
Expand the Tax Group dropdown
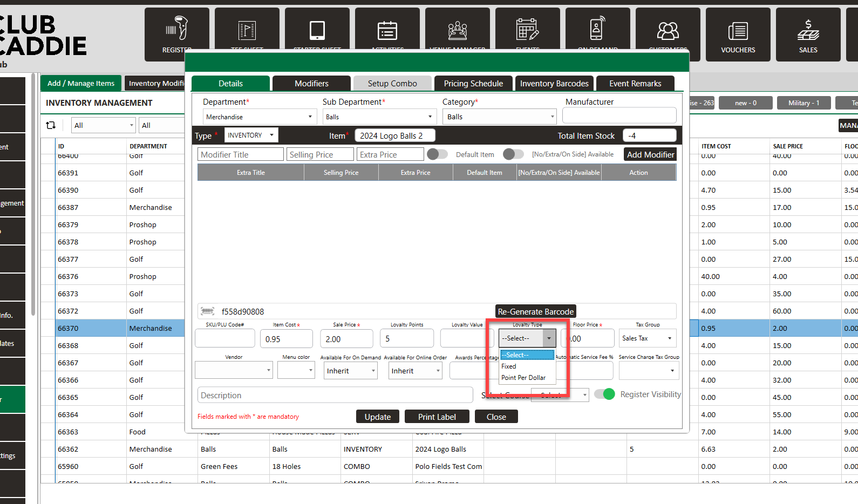coord(648,338)
